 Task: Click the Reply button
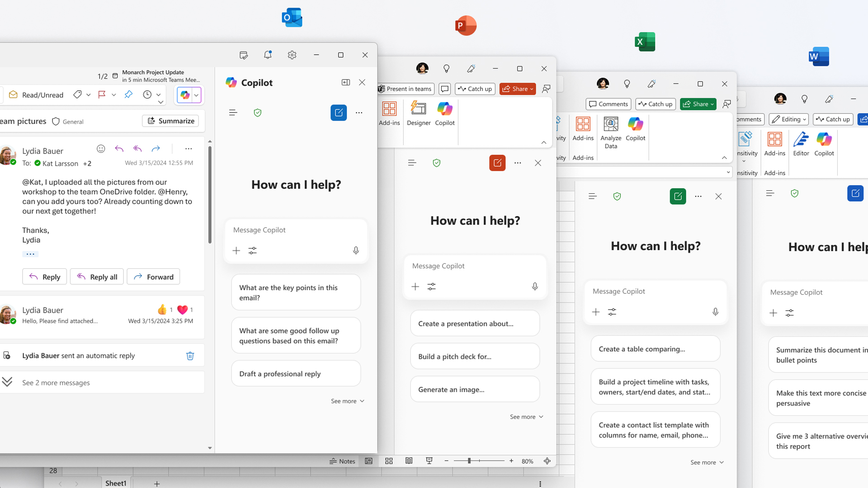[44, 277]
